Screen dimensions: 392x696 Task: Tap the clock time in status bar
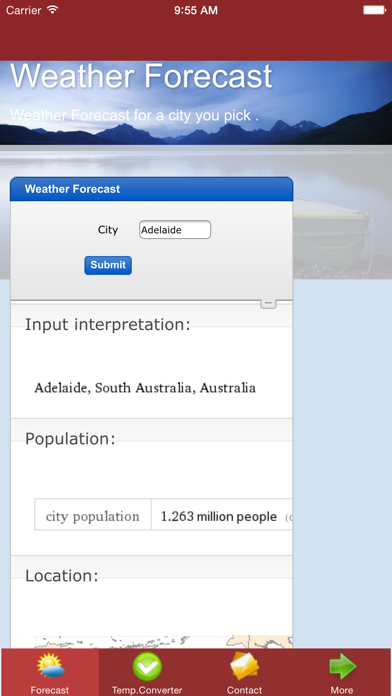point(196,10)
